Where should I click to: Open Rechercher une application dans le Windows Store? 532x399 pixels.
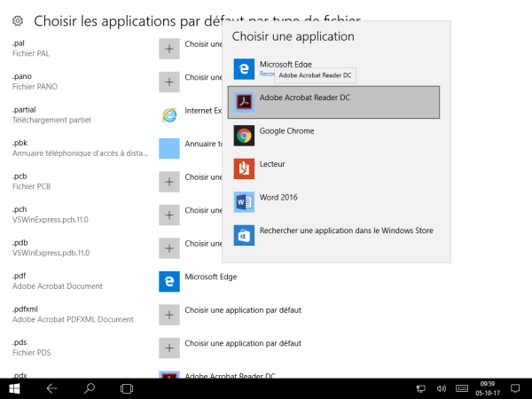pyautogui.click(x=334, y=235)
